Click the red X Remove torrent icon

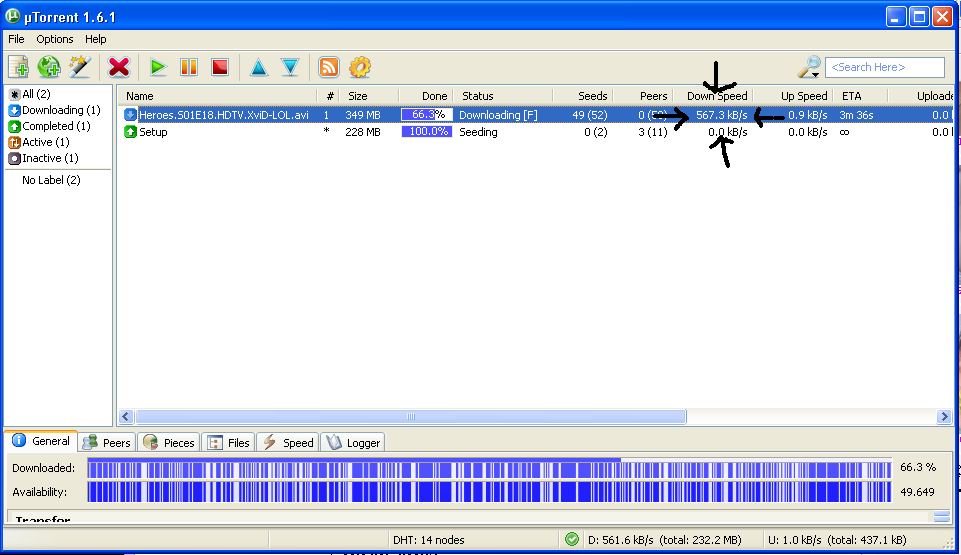click(x=118, y=67)
